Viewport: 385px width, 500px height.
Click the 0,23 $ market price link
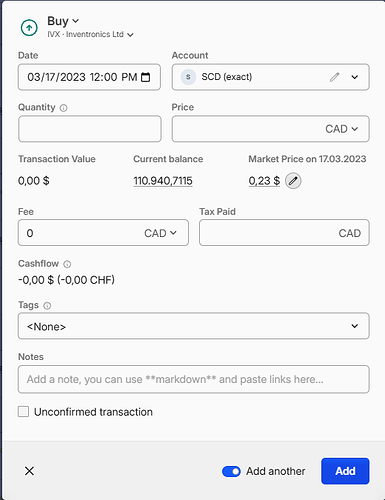pos(264,181)
